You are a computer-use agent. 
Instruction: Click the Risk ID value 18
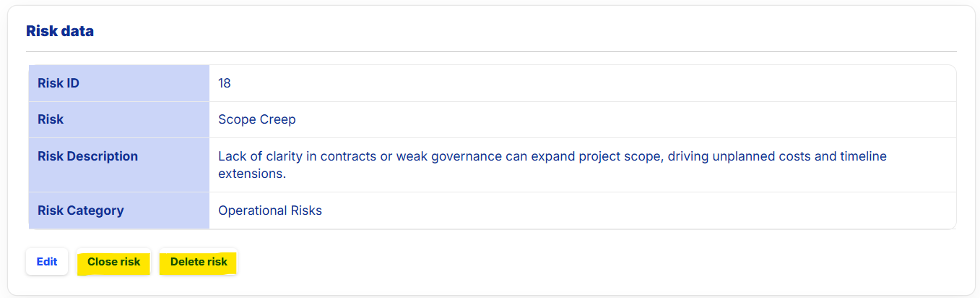(x=225, y=83)
